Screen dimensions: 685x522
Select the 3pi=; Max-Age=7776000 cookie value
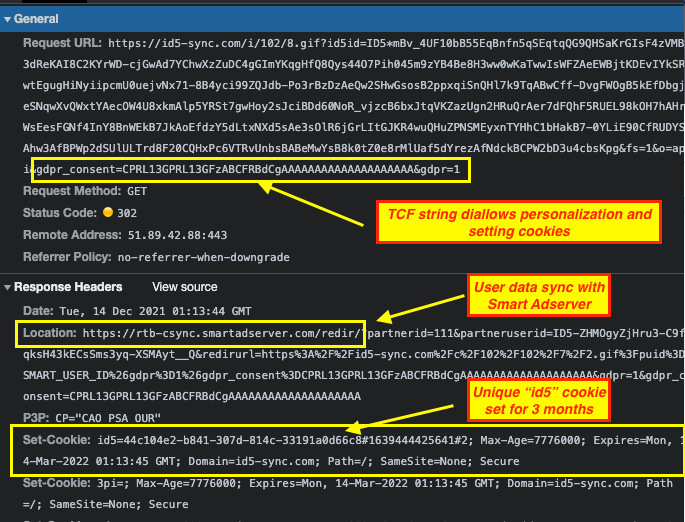[x=170, y=483]
